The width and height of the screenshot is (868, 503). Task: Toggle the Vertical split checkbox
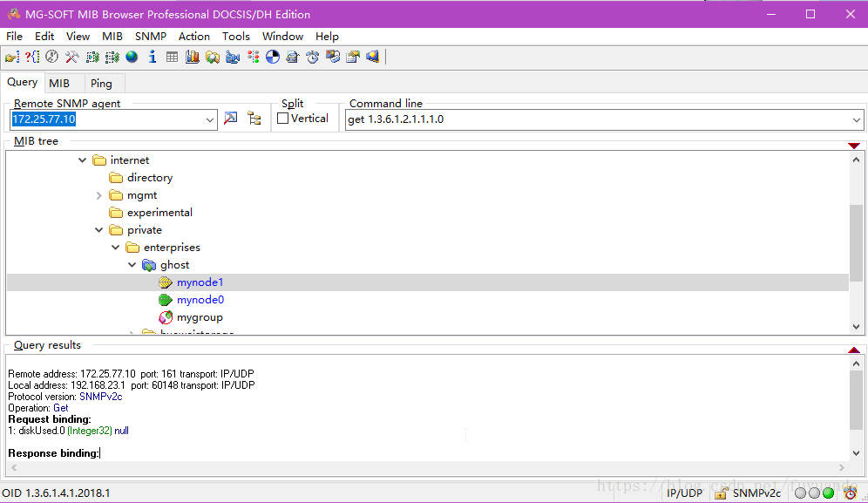point(283,119)
